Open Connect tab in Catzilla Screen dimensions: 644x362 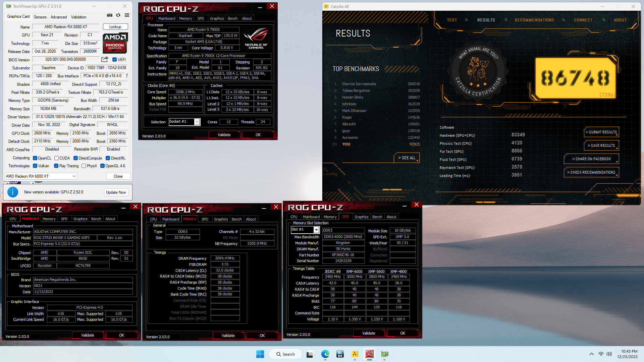point(583,20)
